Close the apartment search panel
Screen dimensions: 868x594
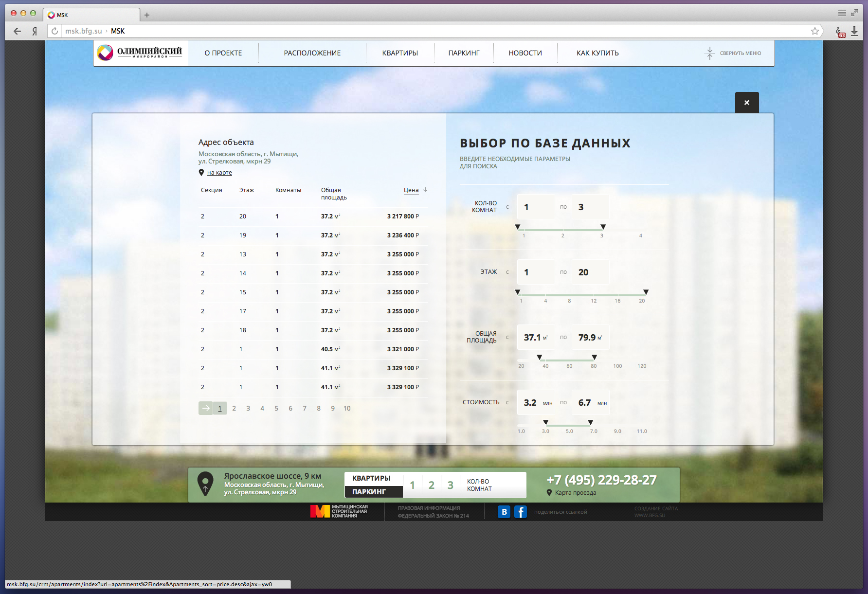tap(747, 103)
